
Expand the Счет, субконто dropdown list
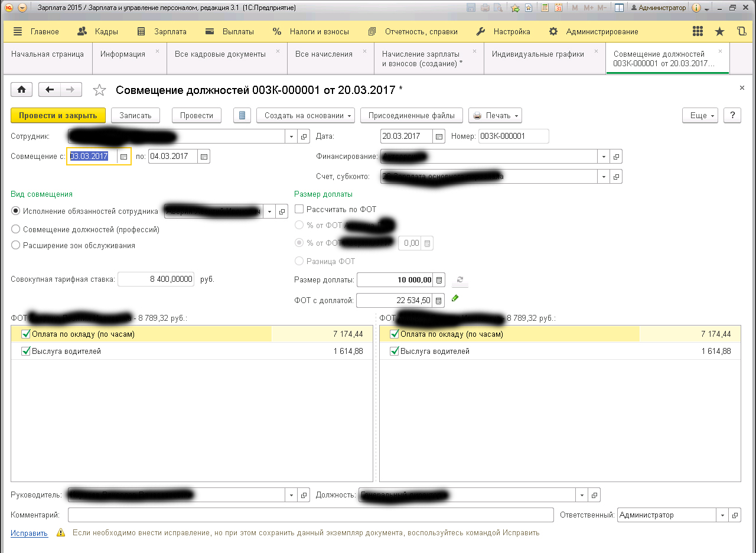[x=604, y=177]
